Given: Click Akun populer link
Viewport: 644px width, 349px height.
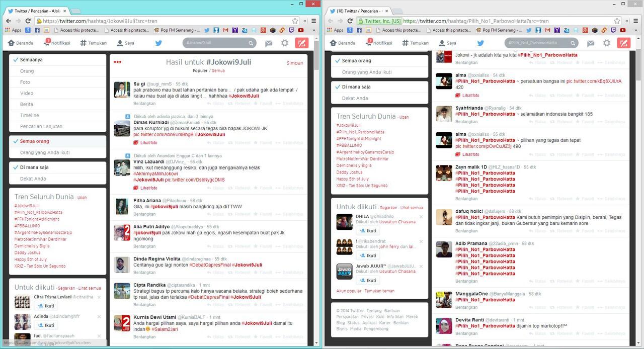Looking at the screenshot, I should click(x=349, y=291).
